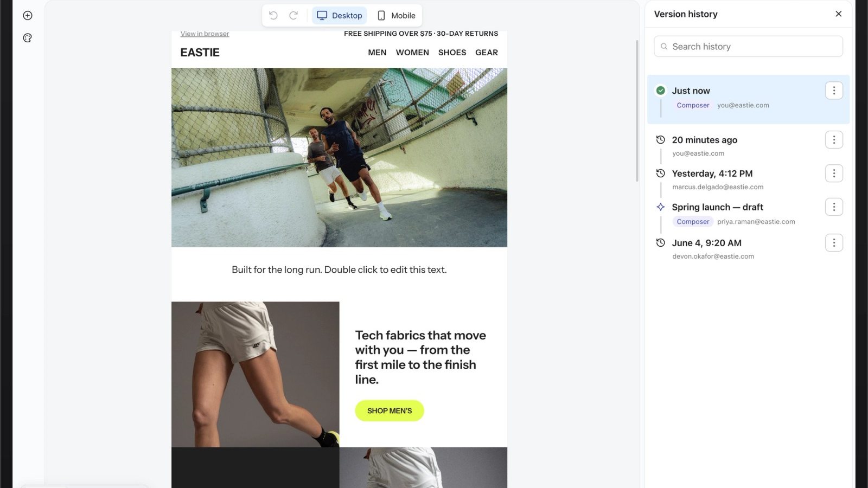868x488 pixels.
Task: Click the free shipping banner text
Action: click(x=421, y=34)
